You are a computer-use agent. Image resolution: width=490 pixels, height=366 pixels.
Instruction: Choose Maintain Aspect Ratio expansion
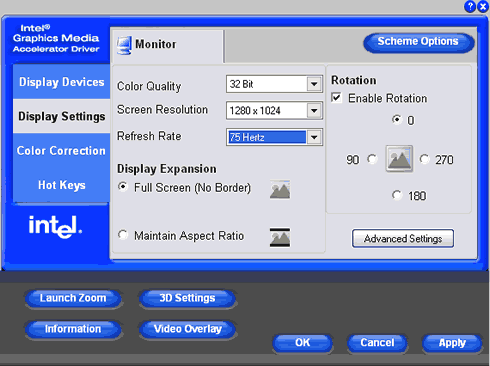click(123, 235)
